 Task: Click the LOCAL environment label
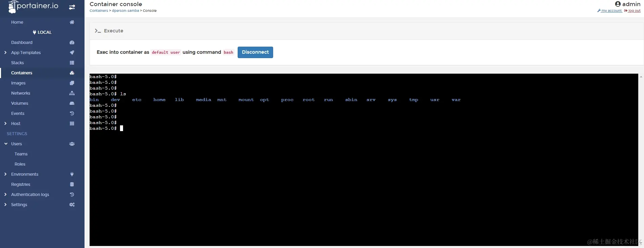(x=45, y=32)
